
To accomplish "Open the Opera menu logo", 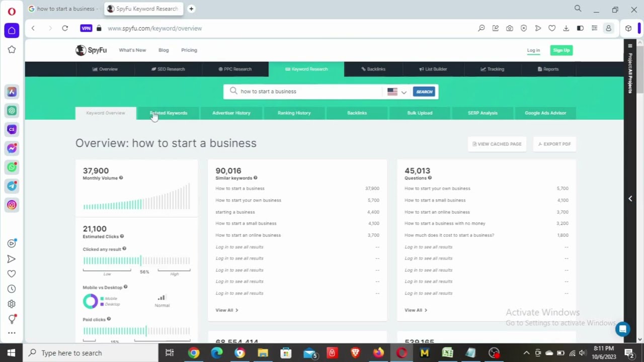I will coord(12,11).
